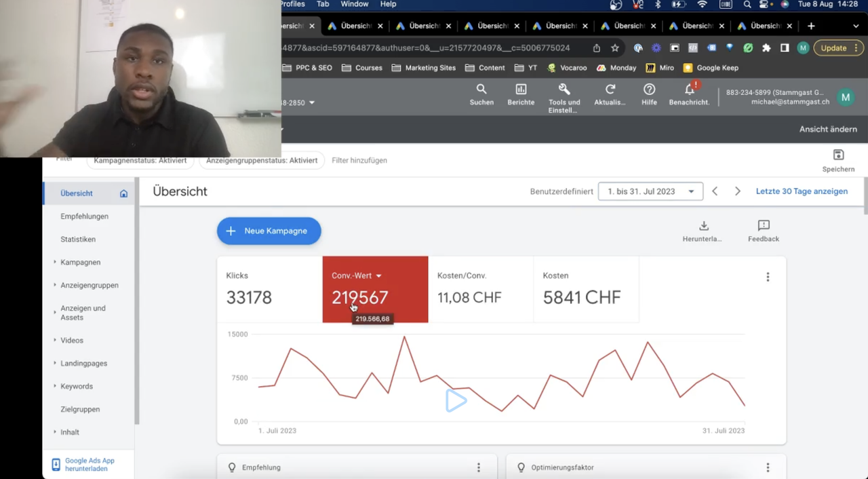Click the Neue Kampagne button
Screen dimensions: 868x479
pos(269,231)
